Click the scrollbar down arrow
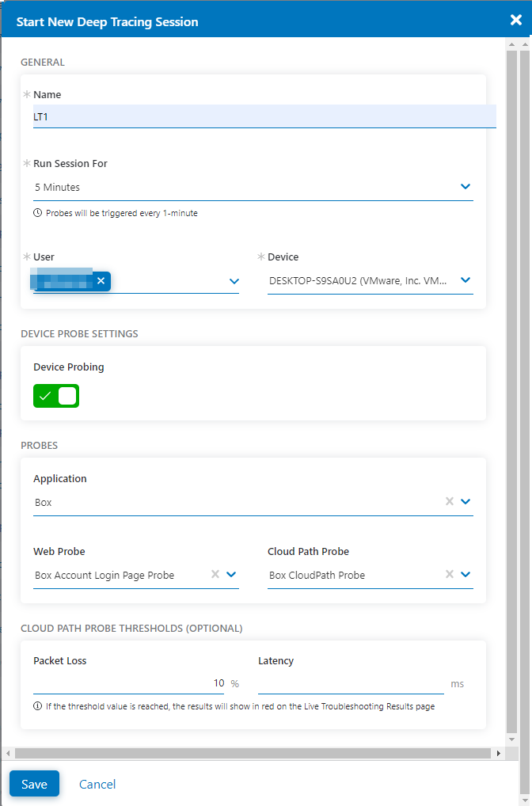Screen dimensions: 532x806 pos(511,739)
